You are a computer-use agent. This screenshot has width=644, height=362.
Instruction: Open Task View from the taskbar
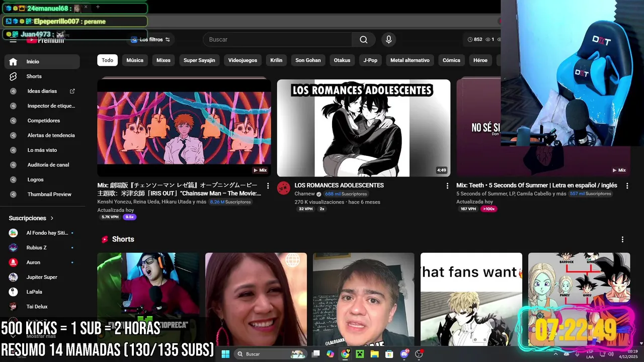tap(315, 354)
